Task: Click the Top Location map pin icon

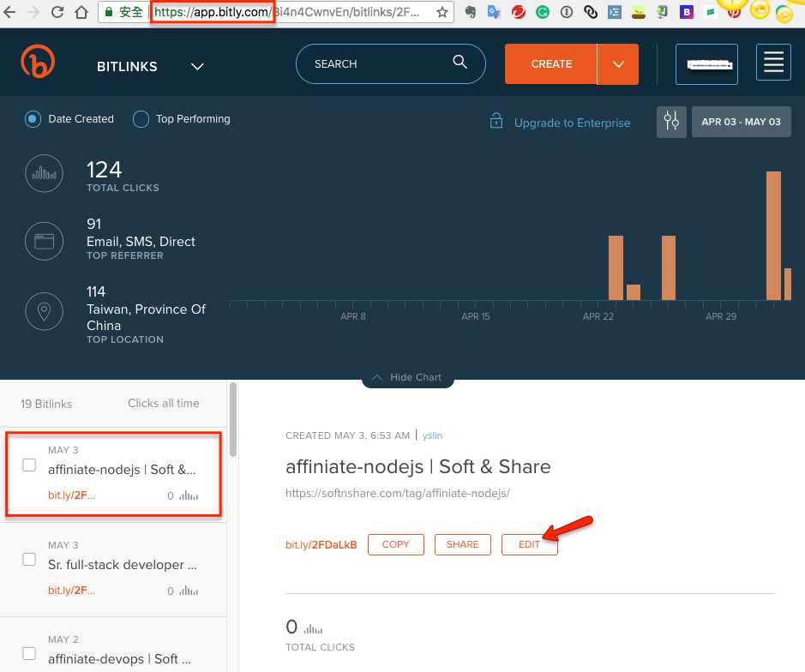Action: (44, 311)
